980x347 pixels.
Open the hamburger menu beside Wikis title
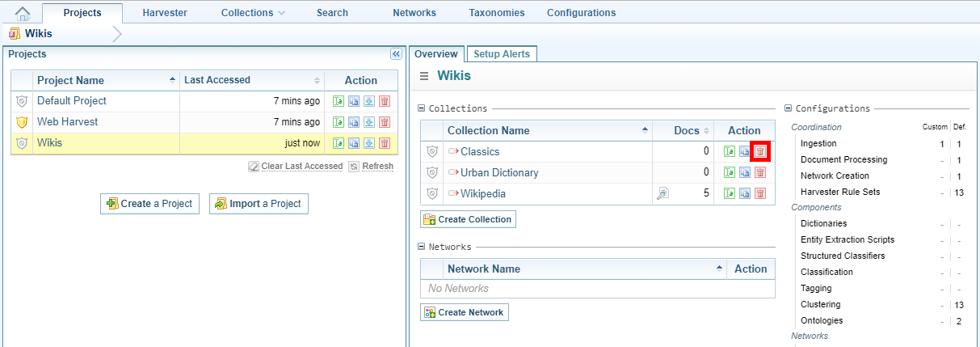[424, 76]
